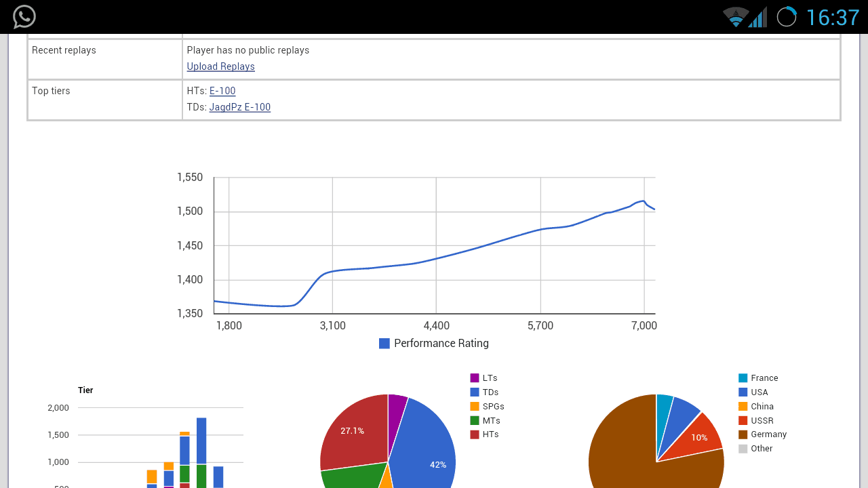Screen dimensions: 868x488
Task: Click the 7,000 x-axis label
Action: tap(644, 326)
